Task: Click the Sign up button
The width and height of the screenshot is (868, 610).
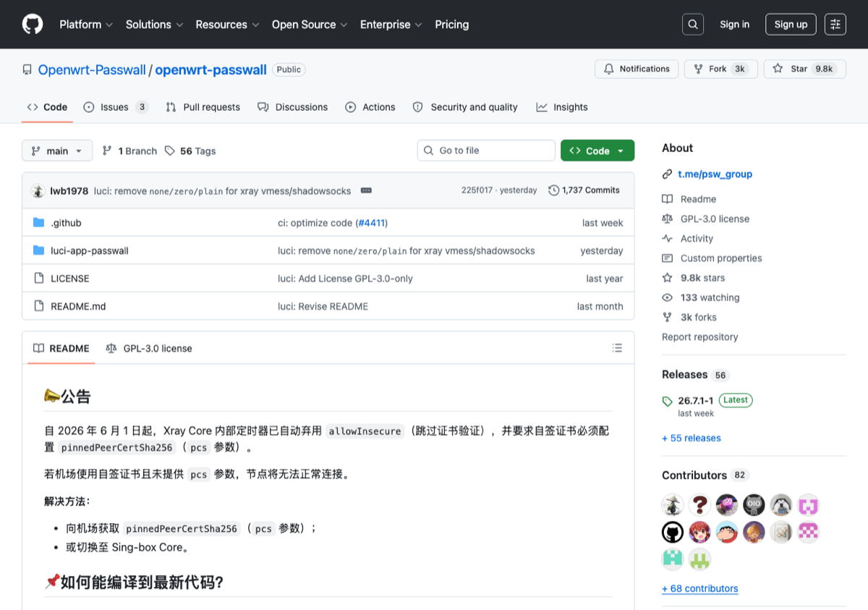Action: (x=791, y=25)
